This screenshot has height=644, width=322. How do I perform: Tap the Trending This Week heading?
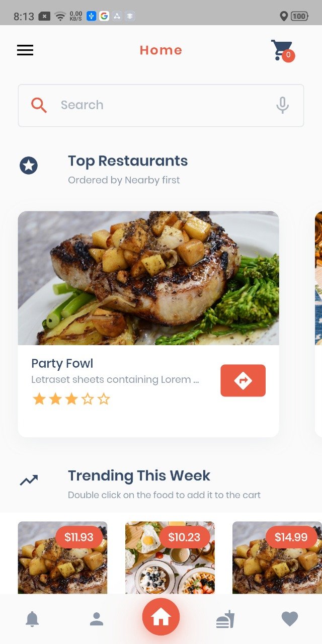point(139,475)
